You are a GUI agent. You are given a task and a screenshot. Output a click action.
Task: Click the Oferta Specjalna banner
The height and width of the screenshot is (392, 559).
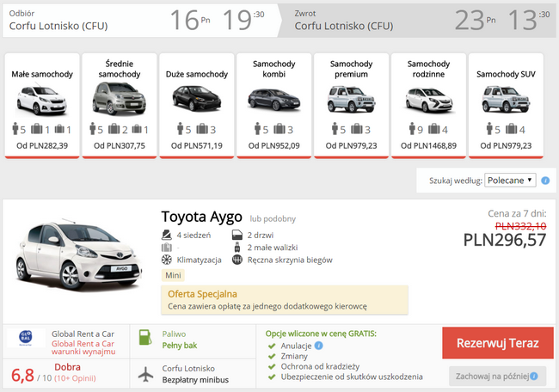pos(285,300)
